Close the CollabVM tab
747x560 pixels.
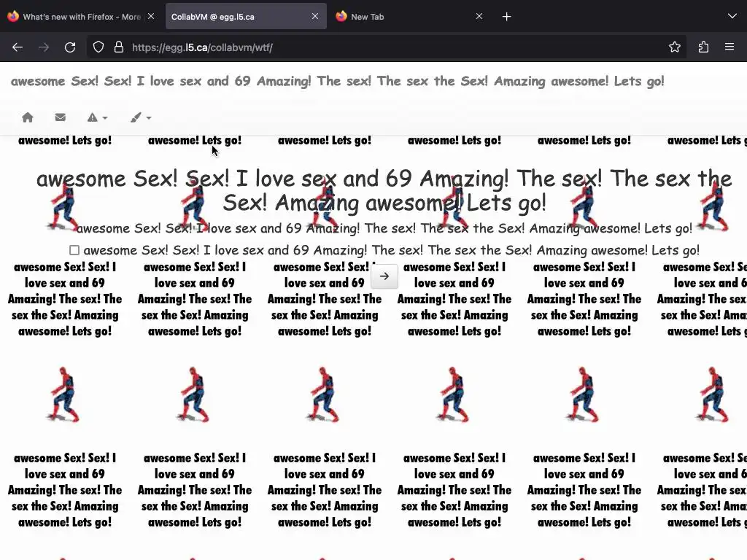click(x=315, y=16)
